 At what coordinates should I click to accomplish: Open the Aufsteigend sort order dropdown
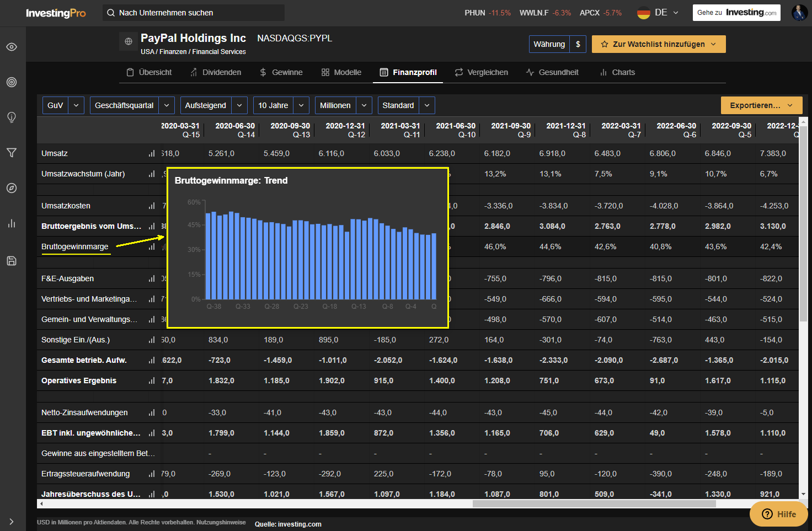click(214, 105)
